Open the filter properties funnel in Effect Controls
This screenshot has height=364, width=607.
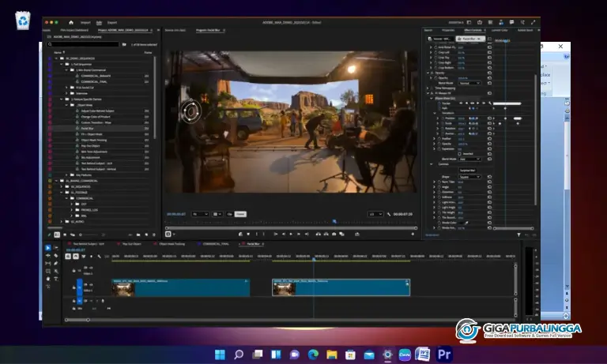(518, 235)
